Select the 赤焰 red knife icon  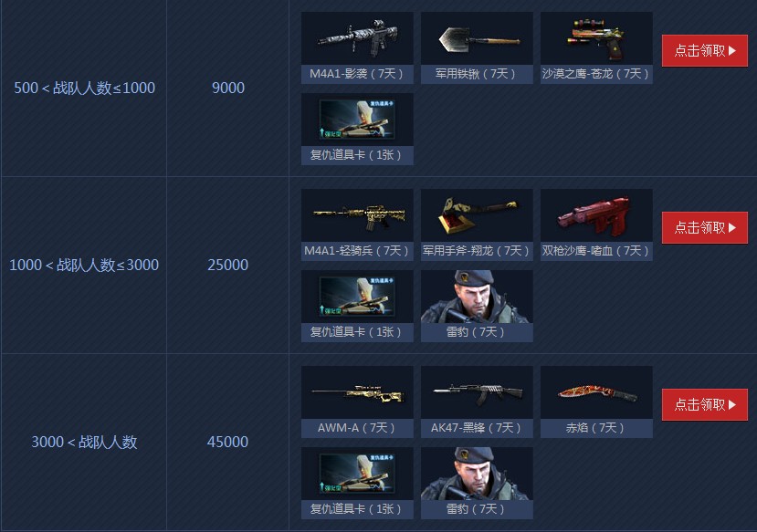[596, 392]
